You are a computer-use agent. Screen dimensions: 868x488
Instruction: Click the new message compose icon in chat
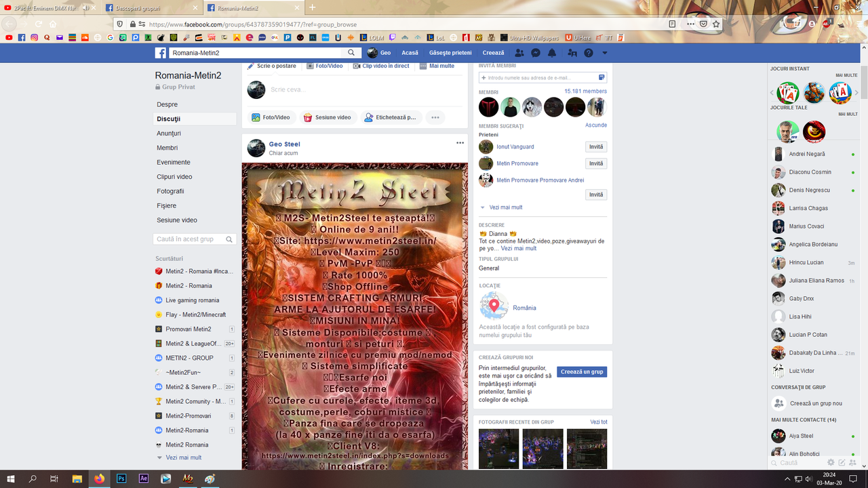[x=842, y=463]
